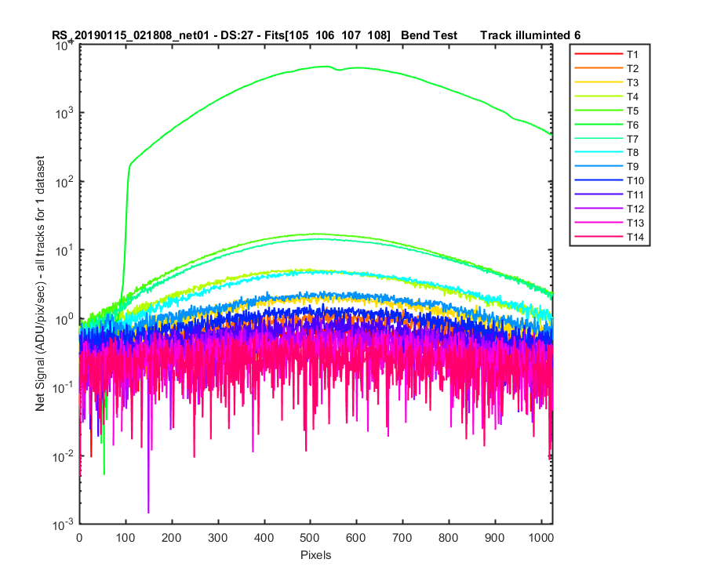Click the T1 legend entry label

pos(632,54)
